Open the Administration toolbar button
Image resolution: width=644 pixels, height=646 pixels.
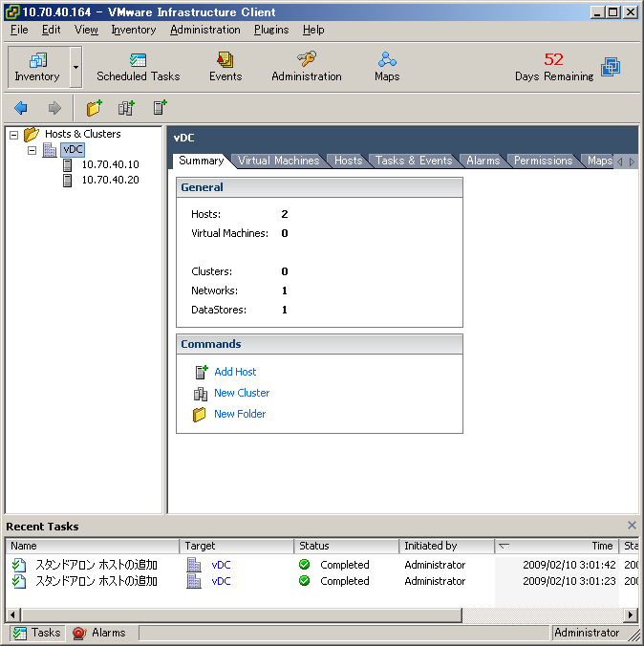(x=307, y=67)
